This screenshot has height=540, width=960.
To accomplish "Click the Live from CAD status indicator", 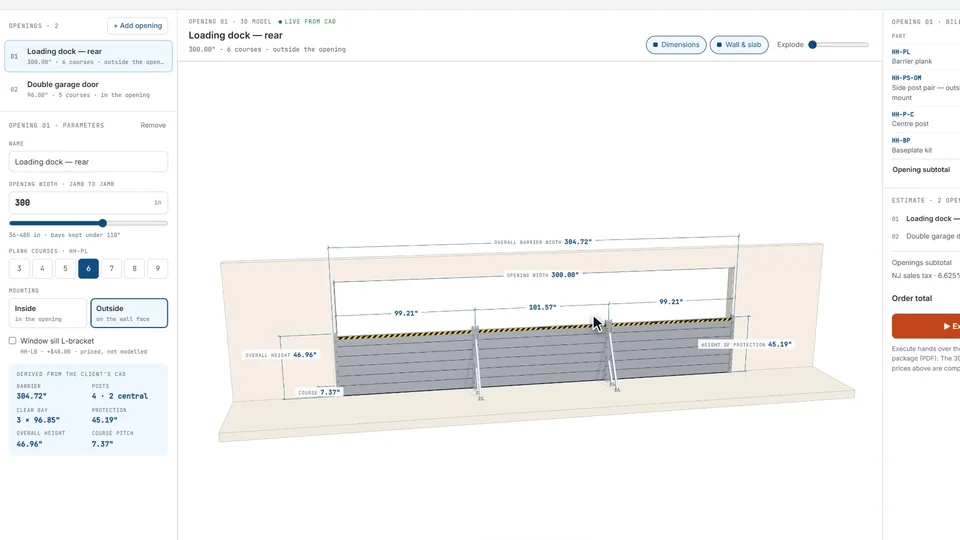I will 307,21.
